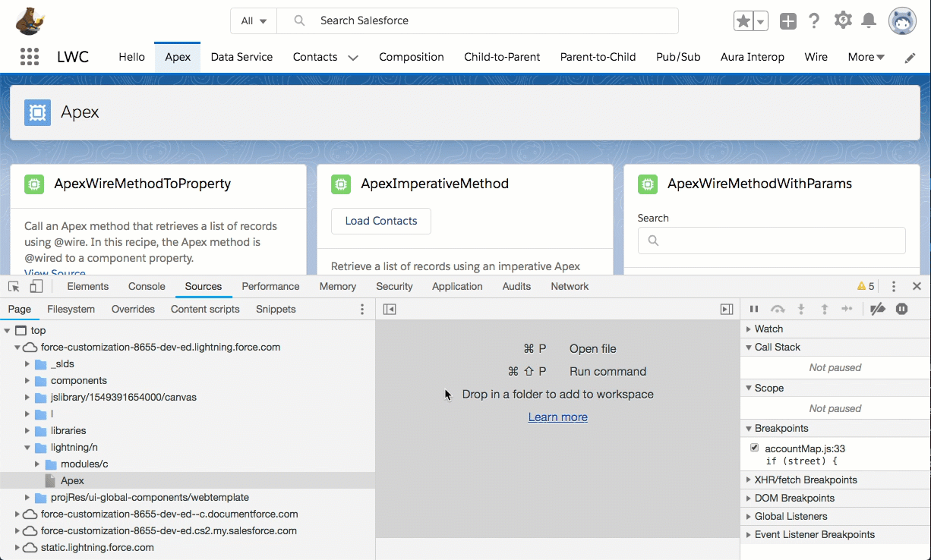Viewport: 931px width, 560px height.
Task: Click the pencil edit navigation icon
Action: [910, 58]
